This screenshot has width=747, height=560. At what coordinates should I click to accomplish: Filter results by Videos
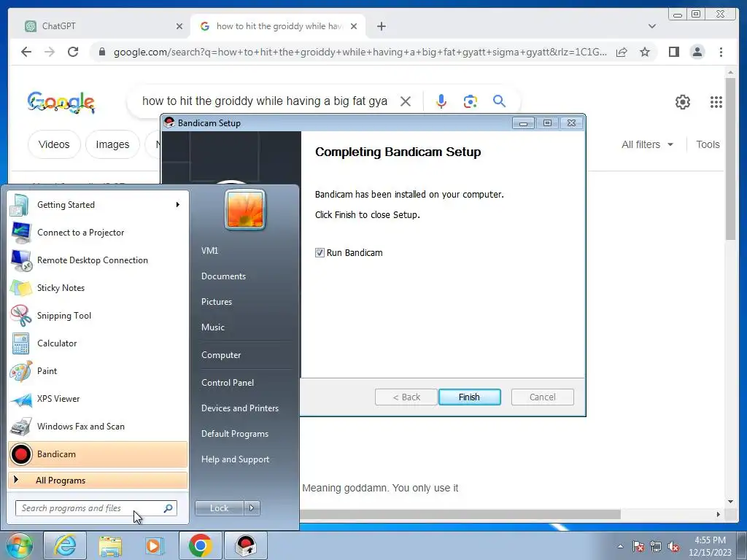pyautogui.click(x=54, y=144)
